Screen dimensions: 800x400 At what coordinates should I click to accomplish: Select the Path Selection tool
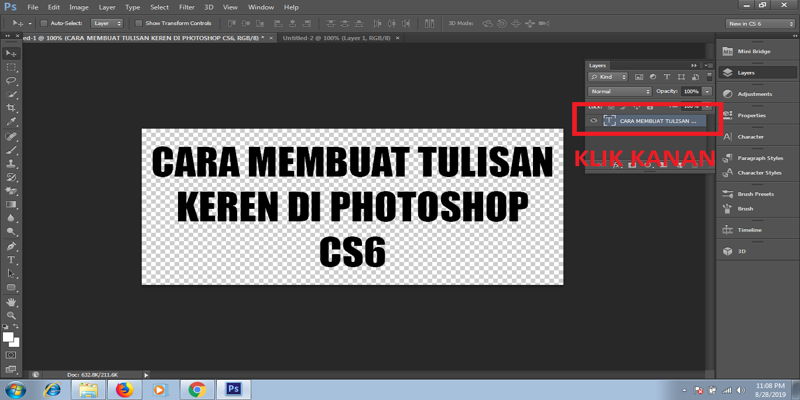tap(11, 274)
